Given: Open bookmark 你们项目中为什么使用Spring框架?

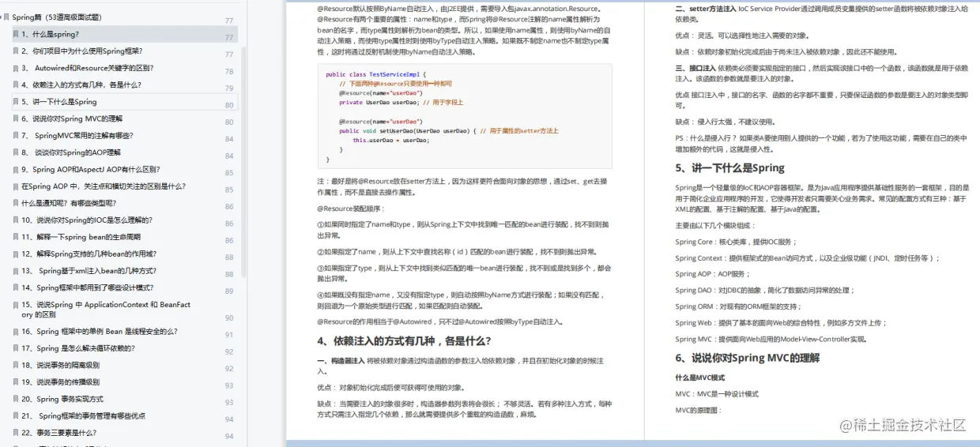Looking at the screenshot, I should (82, 51).
